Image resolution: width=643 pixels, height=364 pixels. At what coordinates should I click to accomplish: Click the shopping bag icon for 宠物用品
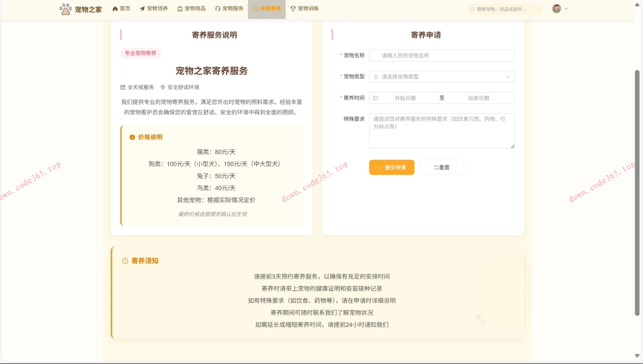tap(180, 8)
